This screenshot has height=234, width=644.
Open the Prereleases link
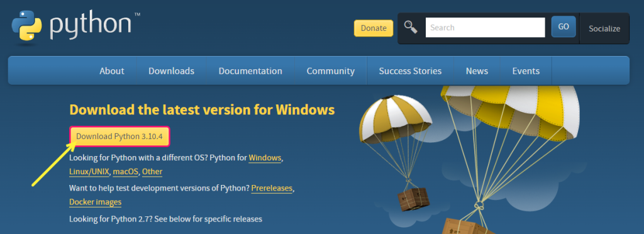tap(272, 188)
